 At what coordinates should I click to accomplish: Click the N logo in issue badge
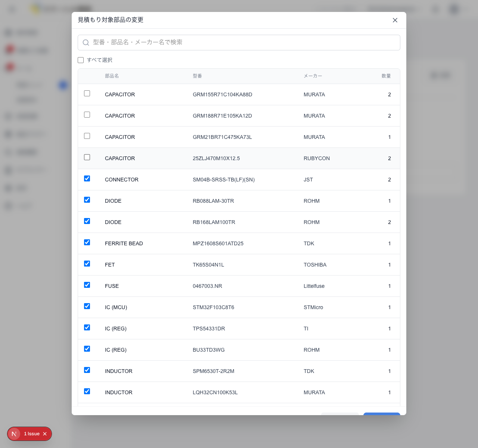[x=14, y=434]
